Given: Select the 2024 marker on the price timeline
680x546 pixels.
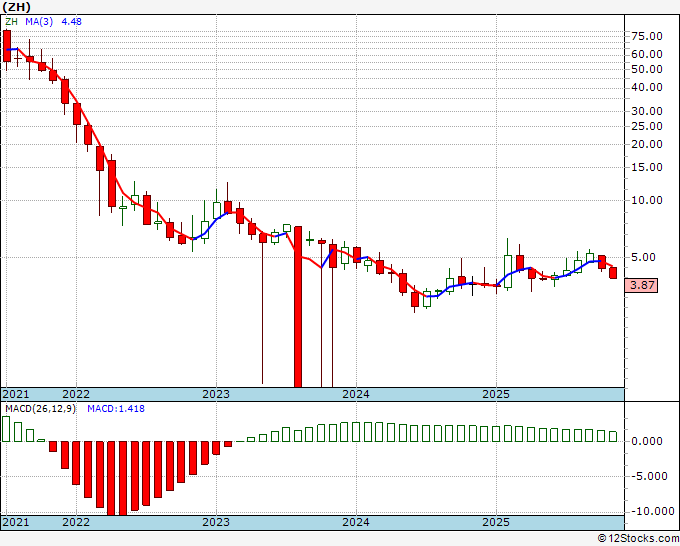Looking at the screenshot, I should point(356,394).
